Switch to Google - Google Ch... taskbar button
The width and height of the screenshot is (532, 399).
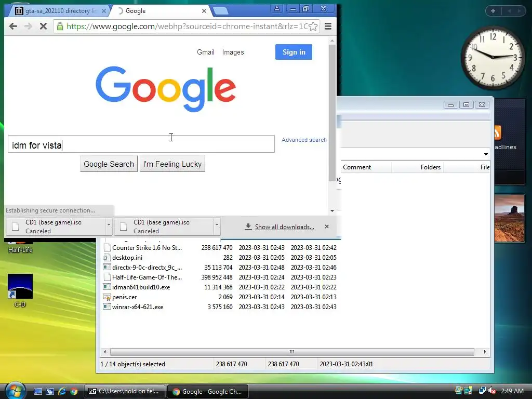point(208,391)
